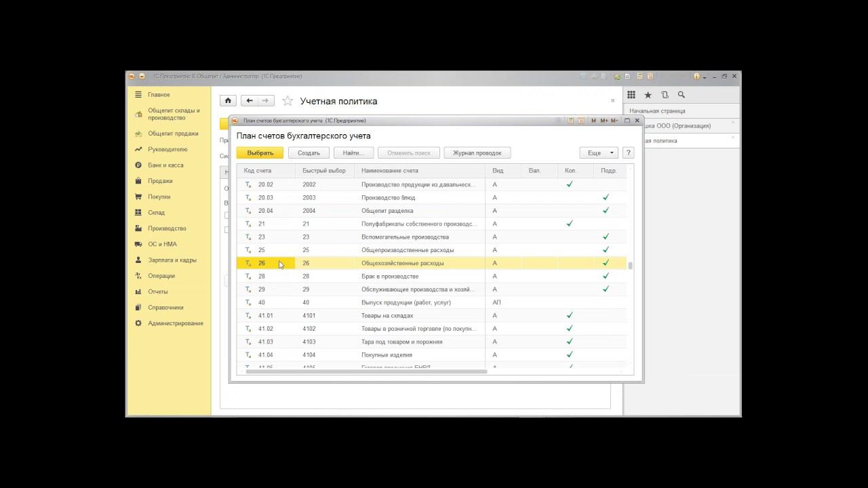
Task: Go to the home page icon
Action: [228, 101]
